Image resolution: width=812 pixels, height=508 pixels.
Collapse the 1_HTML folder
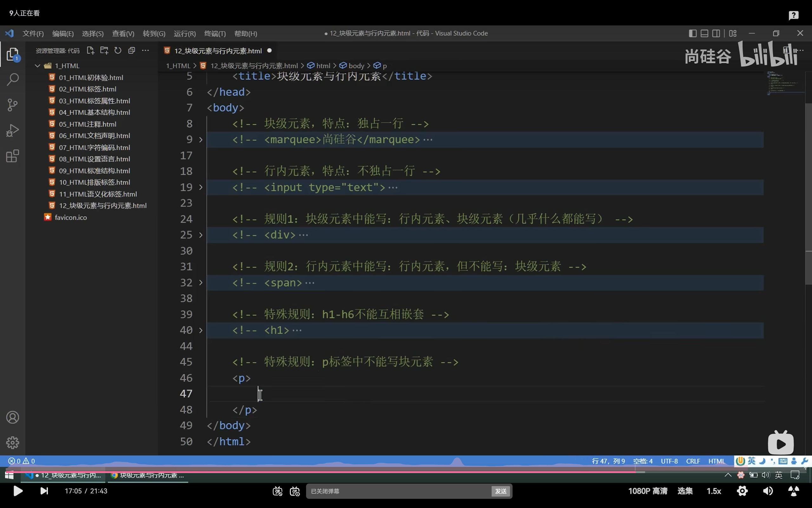click(37, 65)
